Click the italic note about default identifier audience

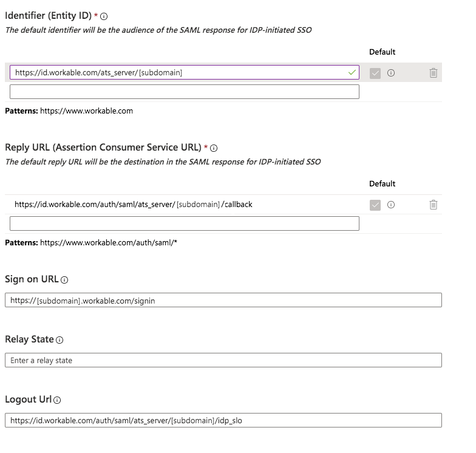(x=158, y=30)
